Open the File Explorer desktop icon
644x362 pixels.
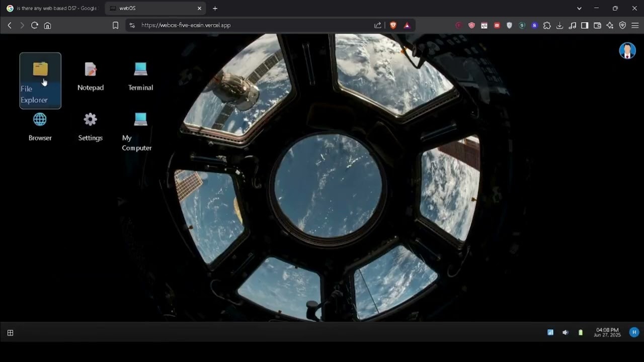pyautogui.click(x=40, y=80)
